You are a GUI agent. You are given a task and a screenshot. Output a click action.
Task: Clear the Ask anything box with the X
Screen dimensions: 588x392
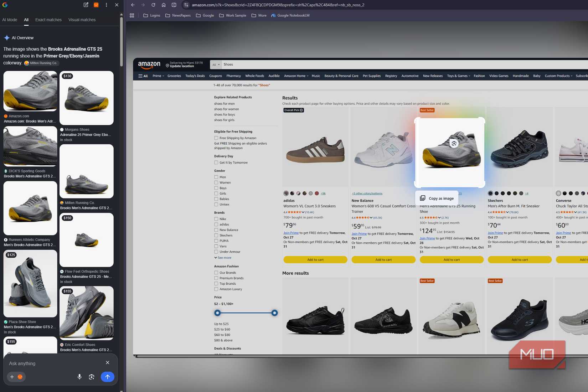108,362
